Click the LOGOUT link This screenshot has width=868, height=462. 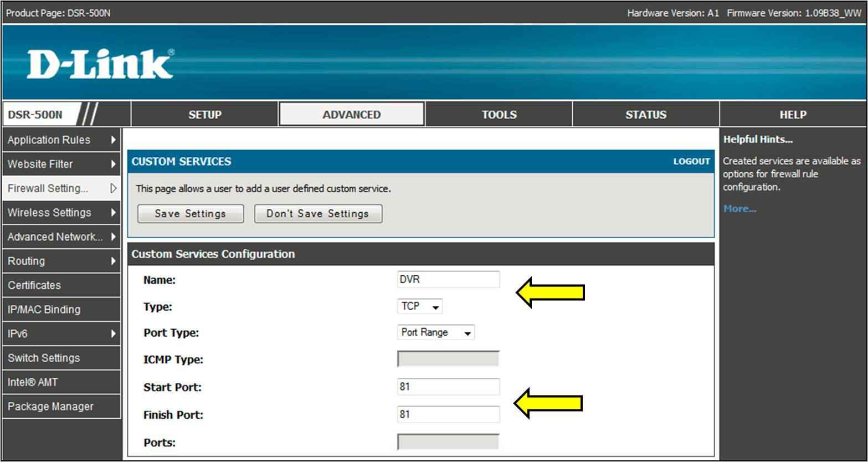691,162
